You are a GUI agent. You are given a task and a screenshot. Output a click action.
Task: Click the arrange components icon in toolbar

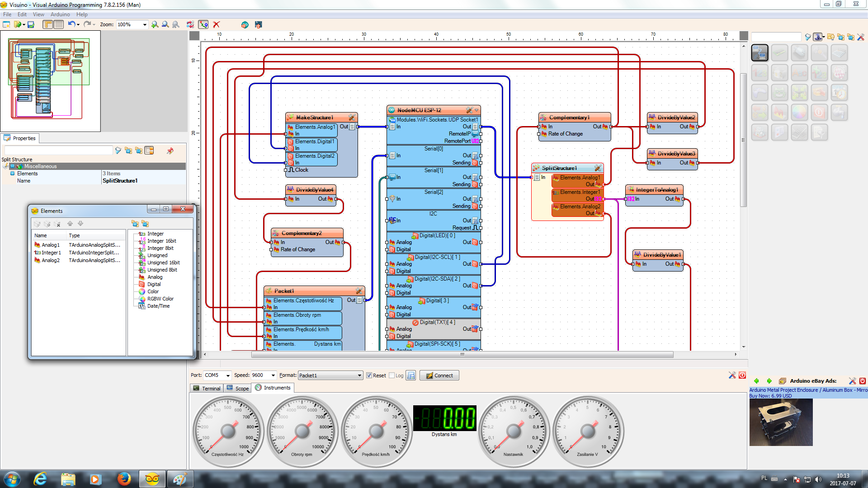[x=190, y=24]
